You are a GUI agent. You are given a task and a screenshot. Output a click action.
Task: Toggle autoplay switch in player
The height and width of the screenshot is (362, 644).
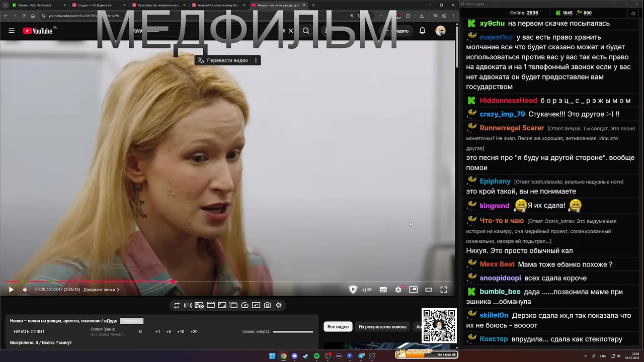click(x=367, y=290)
